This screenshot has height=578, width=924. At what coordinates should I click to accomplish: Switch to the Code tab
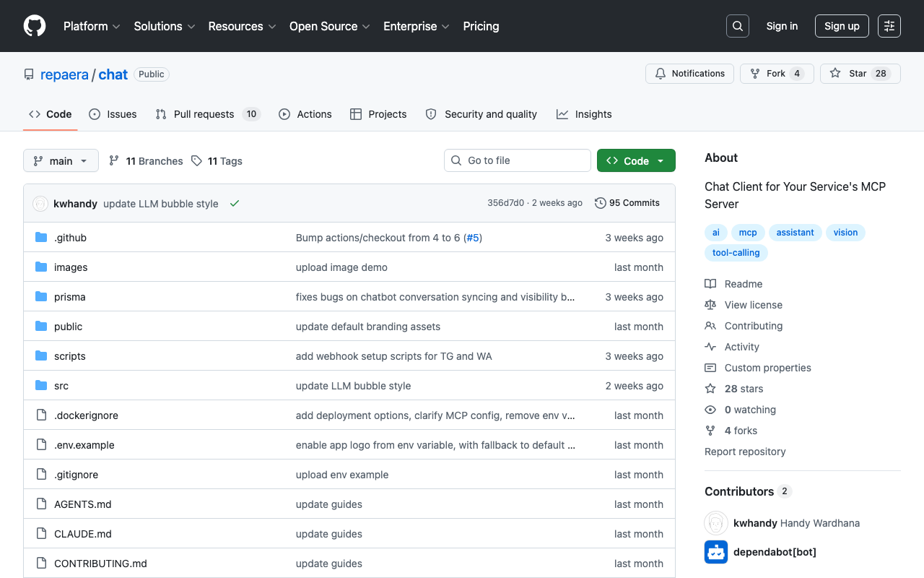[51, 114]
